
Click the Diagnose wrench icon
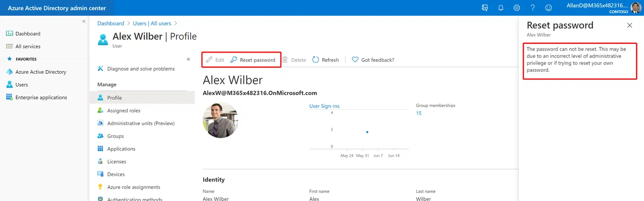tap(100, 69)
